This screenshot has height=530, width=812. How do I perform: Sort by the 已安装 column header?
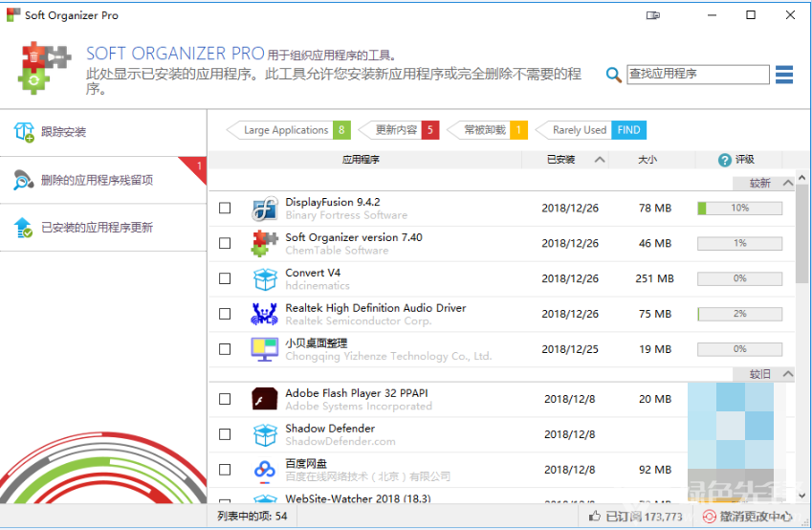coord(565,160)
